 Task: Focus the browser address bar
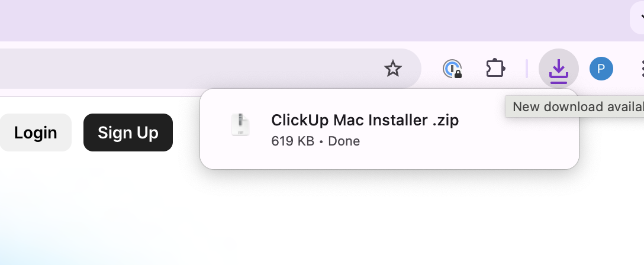click(x=178, y=69)
